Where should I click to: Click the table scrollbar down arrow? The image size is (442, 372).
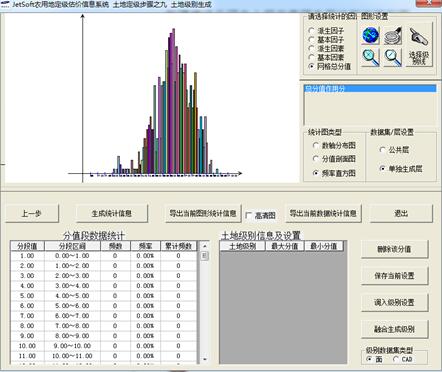tap(205, 359)
